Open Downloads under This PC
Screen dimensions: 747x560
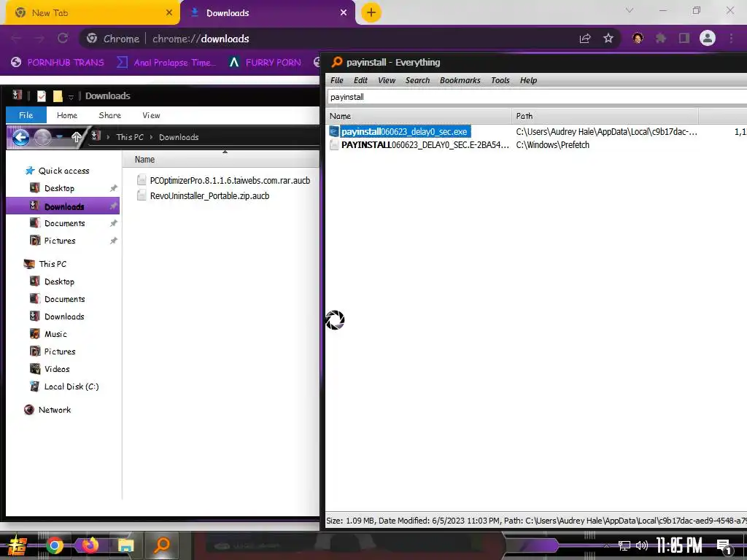[64, 316]
